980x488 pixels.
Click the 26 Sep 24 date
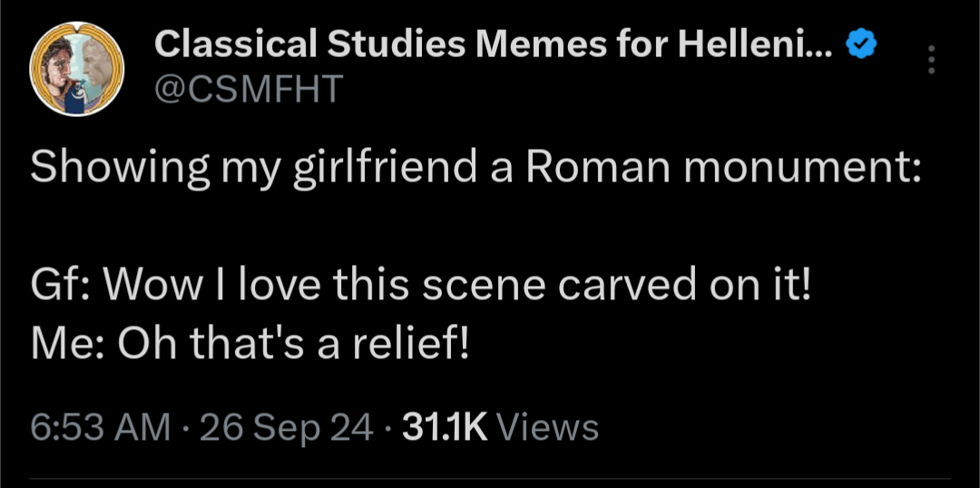(x=286, y=426)
